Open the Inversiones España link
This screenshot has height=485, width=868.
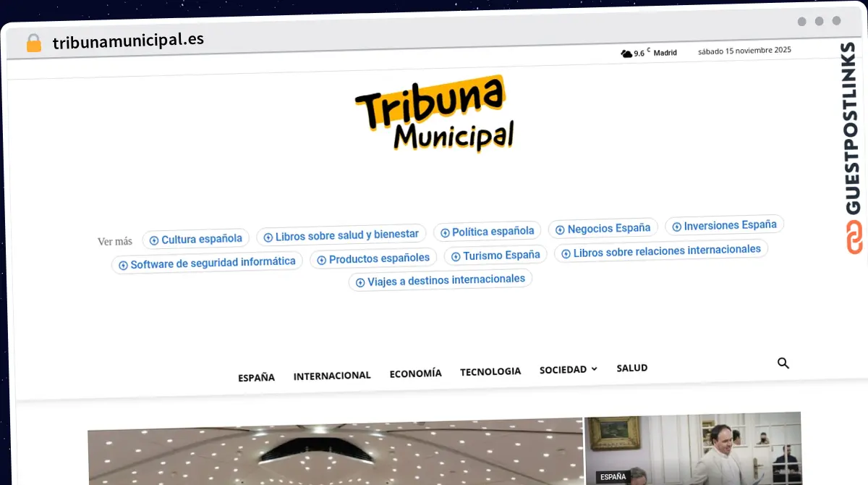[x=724, y=225]
